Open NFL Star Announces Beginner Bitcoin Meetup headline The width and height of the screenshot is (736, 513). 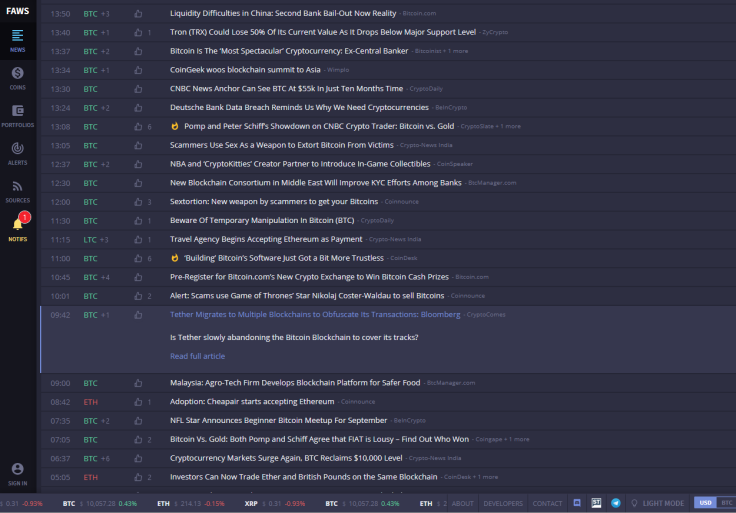coord(278,421)
